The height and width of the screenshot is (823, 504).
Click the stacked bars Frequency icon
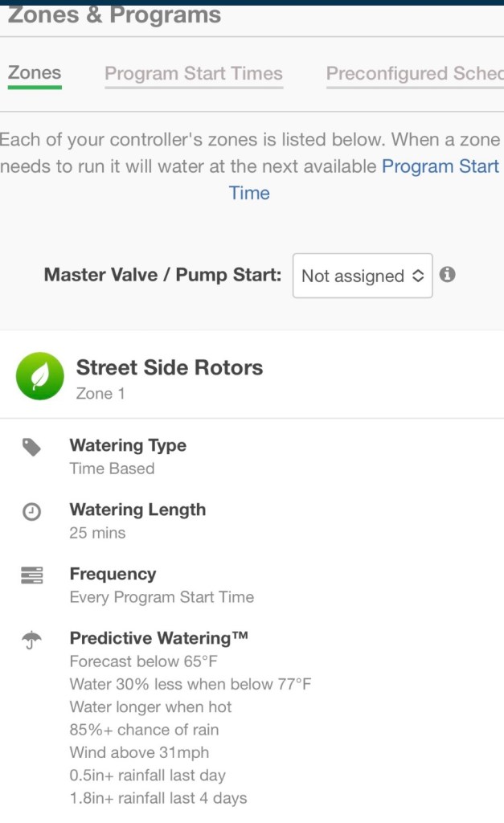[x=31, y=576]
